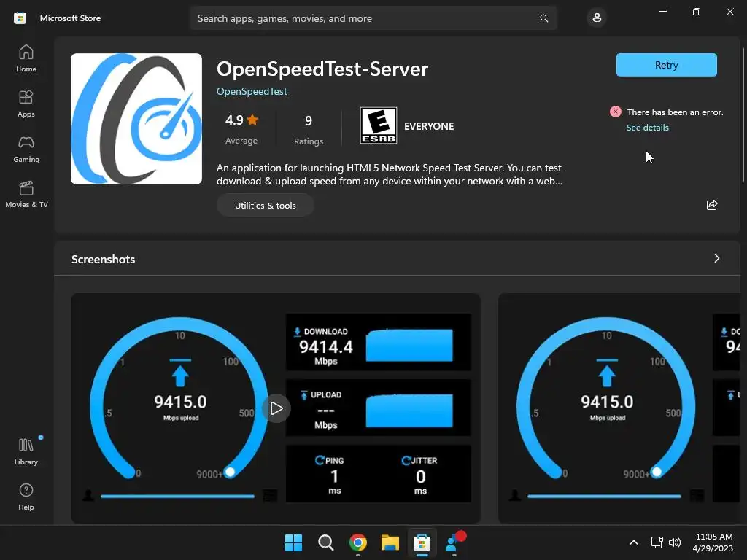Open the Apps section in sidebar
747x560 pixels.
tap(26, 104)
